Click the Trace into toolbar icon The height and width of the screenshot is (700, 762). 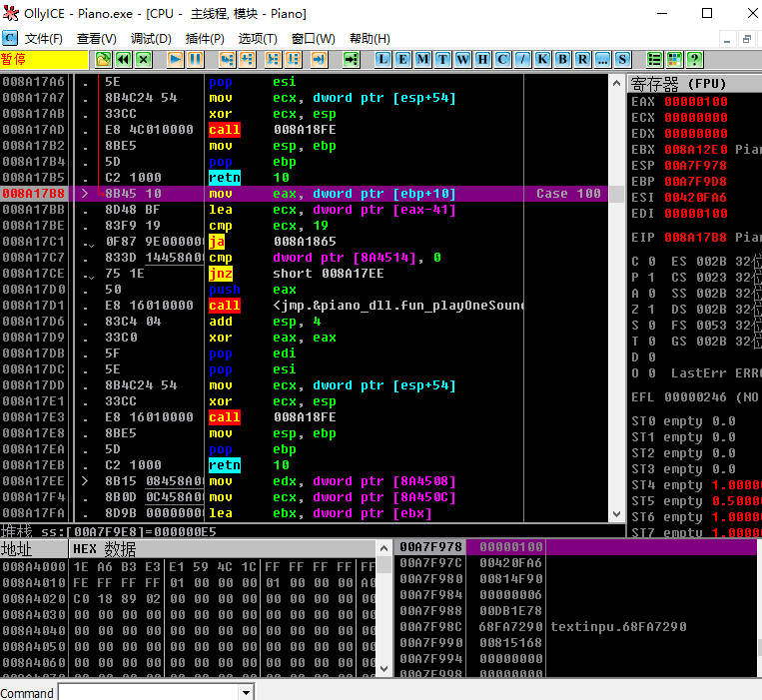pyautogui.click(x=273, y=60)
